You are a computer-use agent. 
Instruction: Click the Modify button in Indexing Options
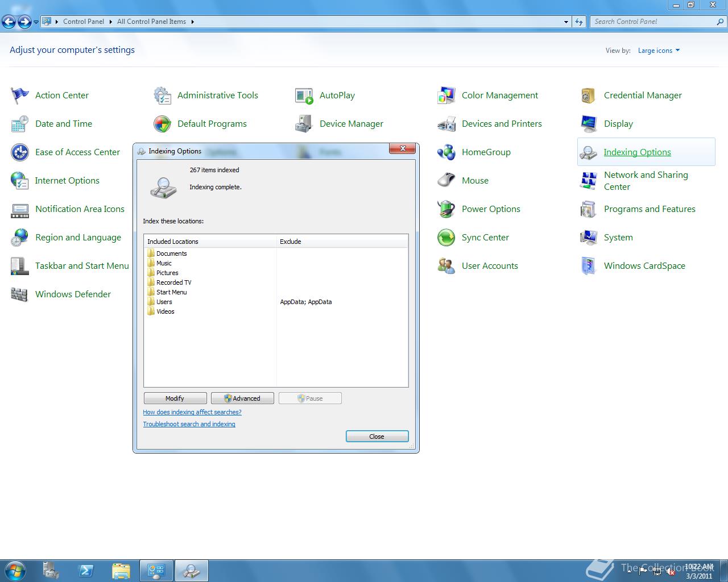(175, 398)
